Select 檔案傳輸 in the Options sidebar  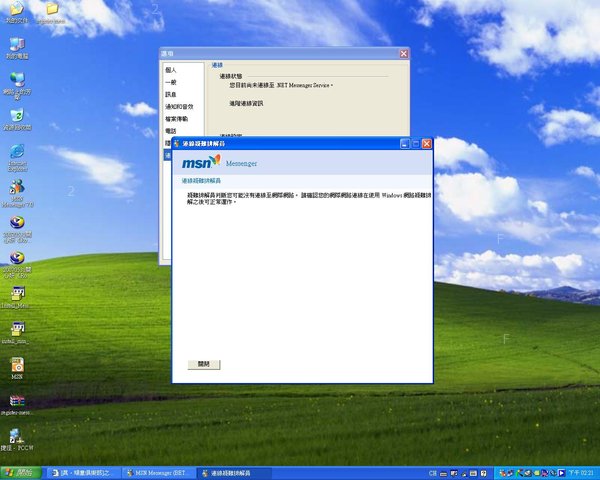pyautogui.click(x=176, y=119)
